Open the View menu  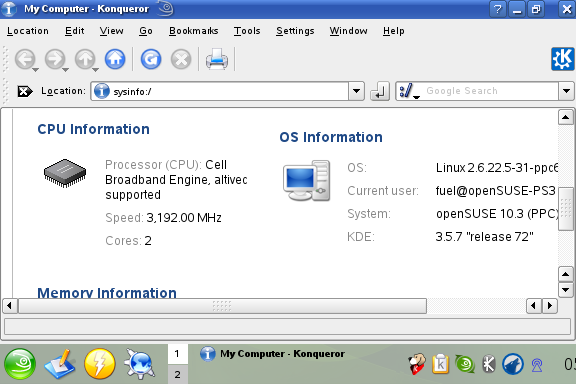pyautogui.click(x=111, y=31)
